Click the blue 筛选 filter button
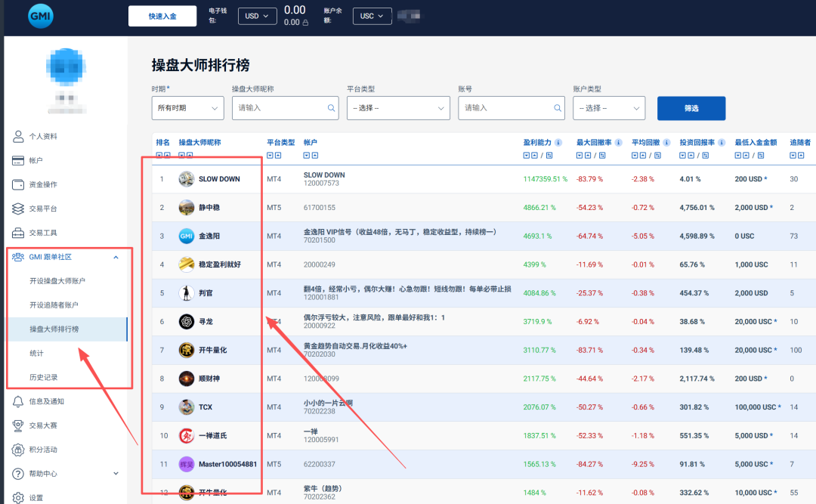Screen dimensions: 816x504 pos(691,108)
